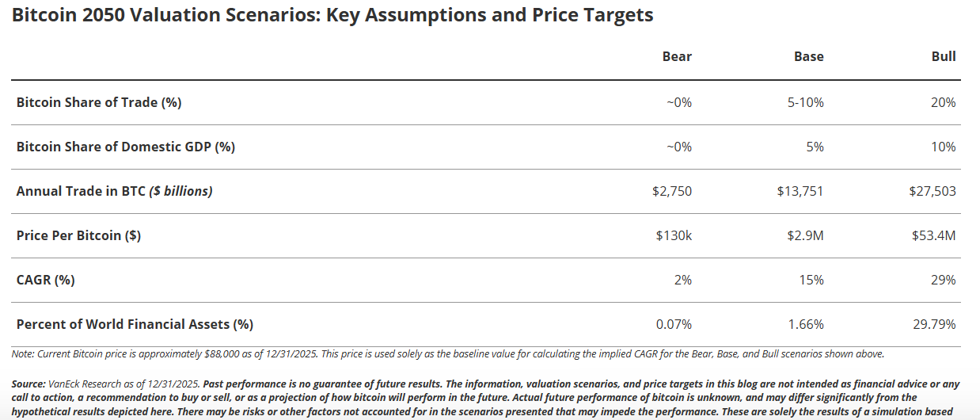The width and height of the screenshot is (980, 420).
Task: Click the $130k Bear price cell
Action: click(674, 235)
